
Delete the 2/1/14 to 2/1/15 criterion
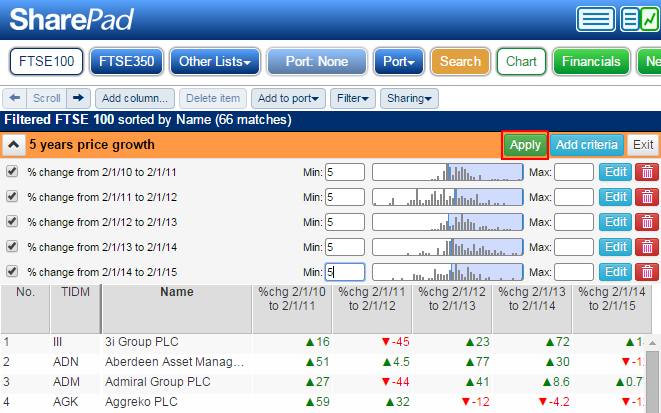[647, 272]
